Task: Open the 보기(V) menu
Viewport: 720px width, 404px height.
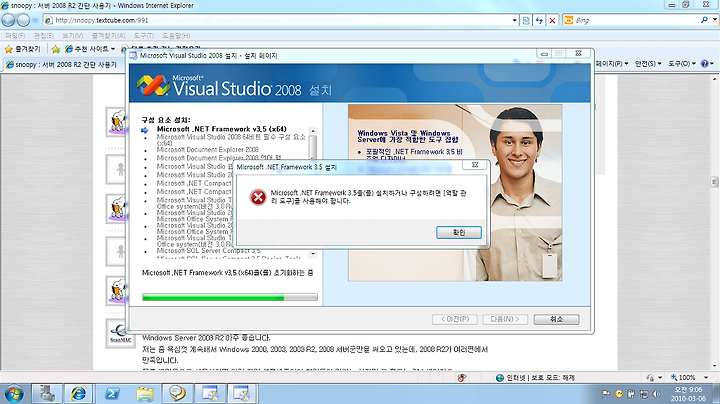Action: click(73, 36)
